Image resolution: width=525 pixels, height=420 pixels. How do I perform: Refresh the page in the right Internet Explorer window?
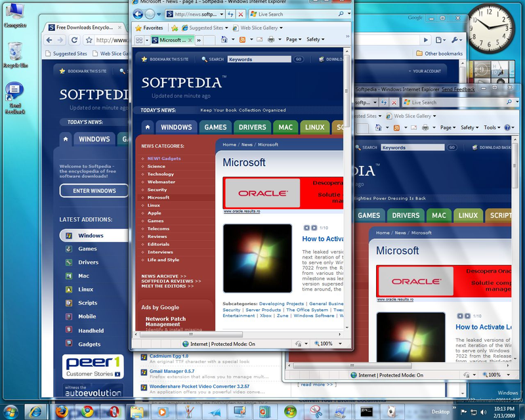click(x=384, y=102)
